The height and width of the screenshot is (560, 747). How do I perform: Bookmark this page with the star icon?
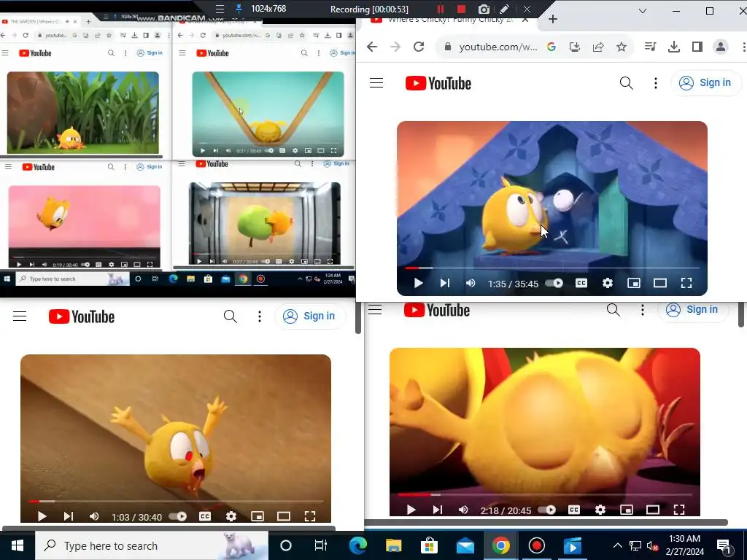622,47
